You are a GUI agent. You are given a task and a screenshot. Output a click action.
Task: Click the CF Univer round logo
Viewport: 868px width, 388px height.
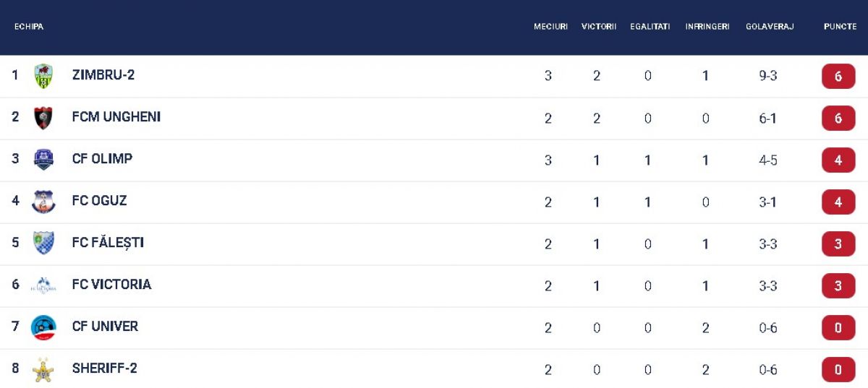(x=43, y=327)
